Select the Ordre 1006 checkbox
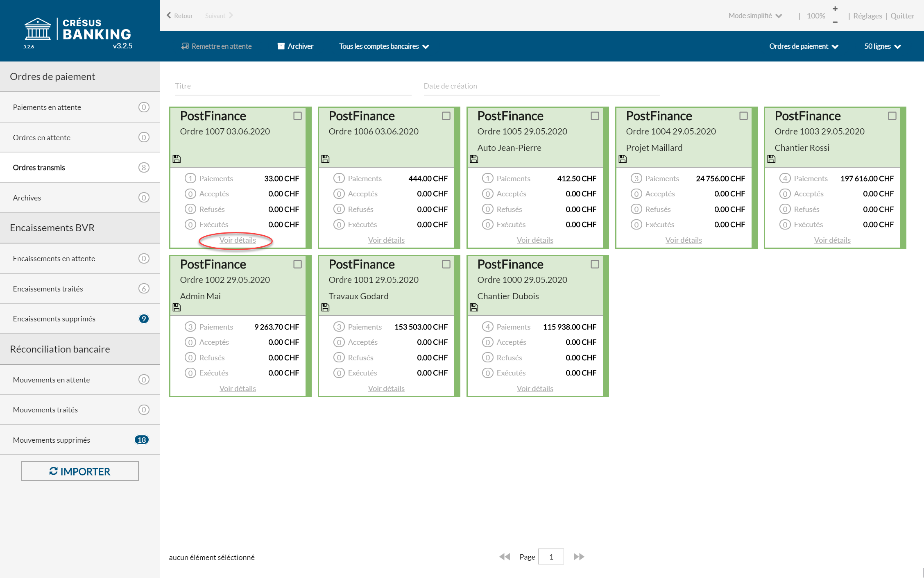The height and width of the screenshot is (578, 924). (446, 116)
